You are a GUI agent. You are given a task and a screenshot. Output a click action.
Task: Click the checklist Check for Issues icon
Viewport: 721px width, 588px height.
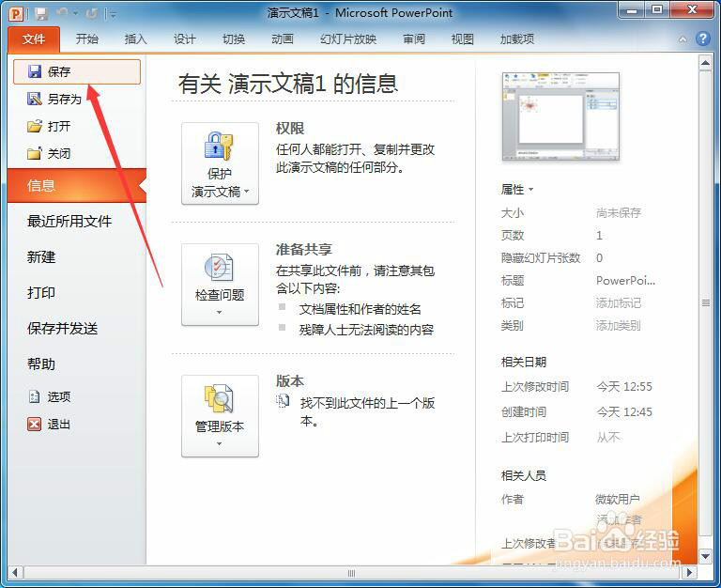coord(220,267)
